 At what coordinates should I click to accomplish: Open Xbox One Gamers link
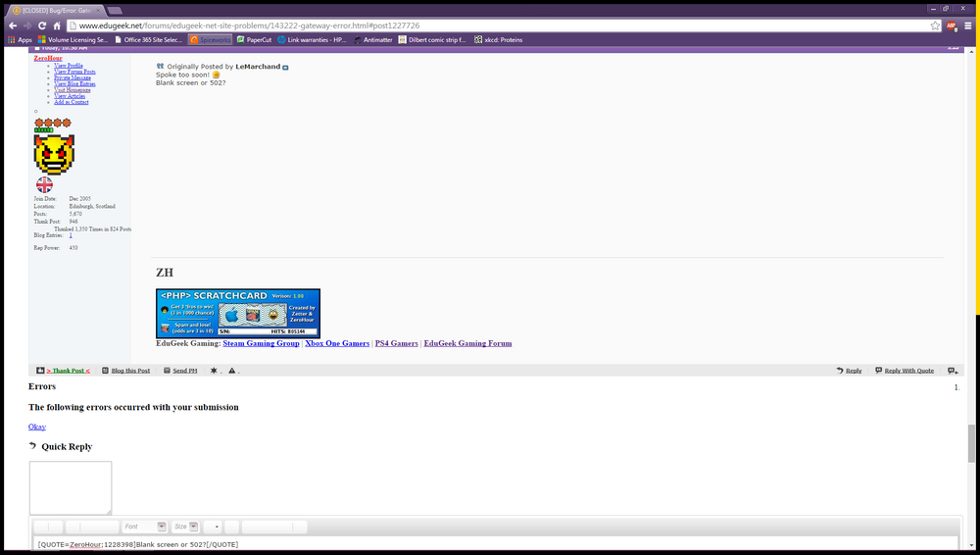point(337,343)
